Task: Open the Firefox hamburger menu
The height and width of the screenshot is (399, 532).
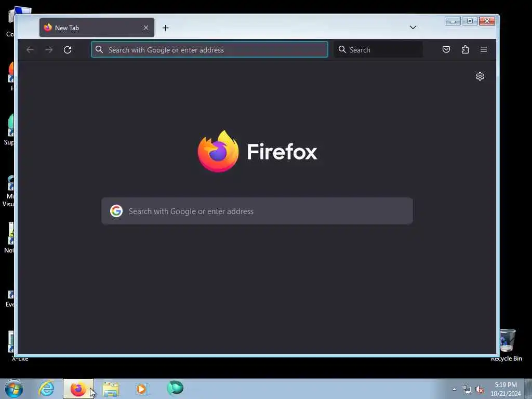Action: pos(484,49)
